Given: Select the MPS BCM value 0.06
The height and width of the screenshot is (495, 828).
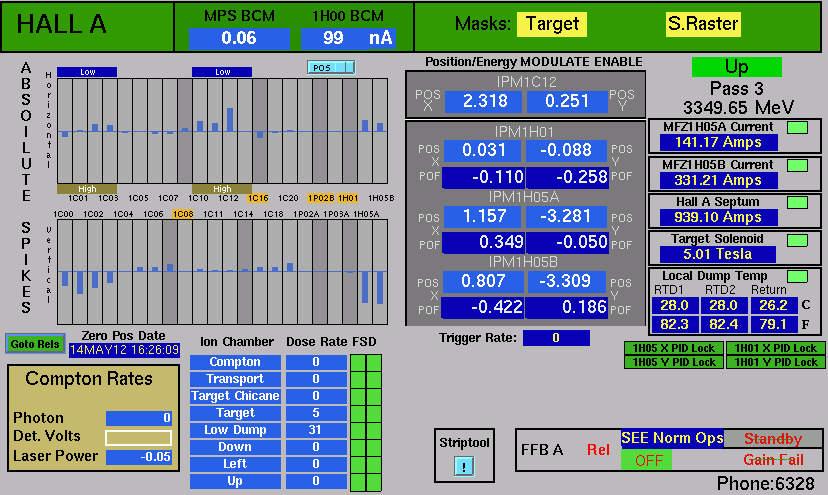Looking at the screenshot, I should click(x=239, y=38).
